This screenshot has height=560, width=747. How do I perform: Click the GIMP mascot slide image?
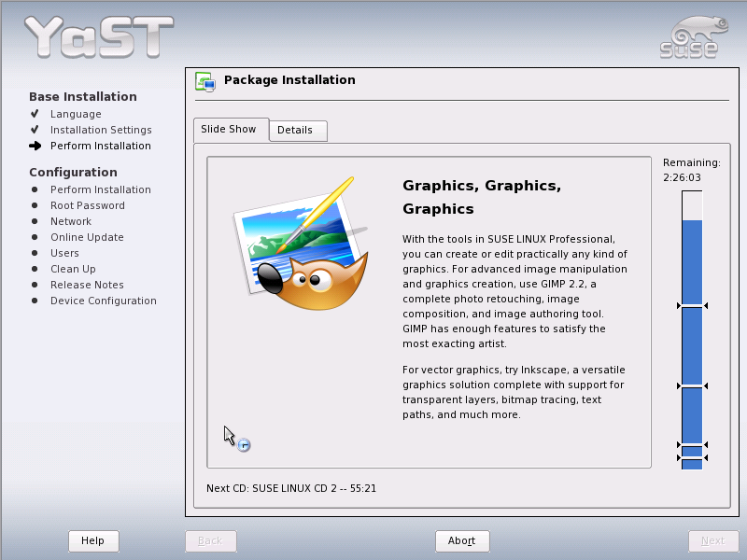pyautogui.click(x=301, y=244)
